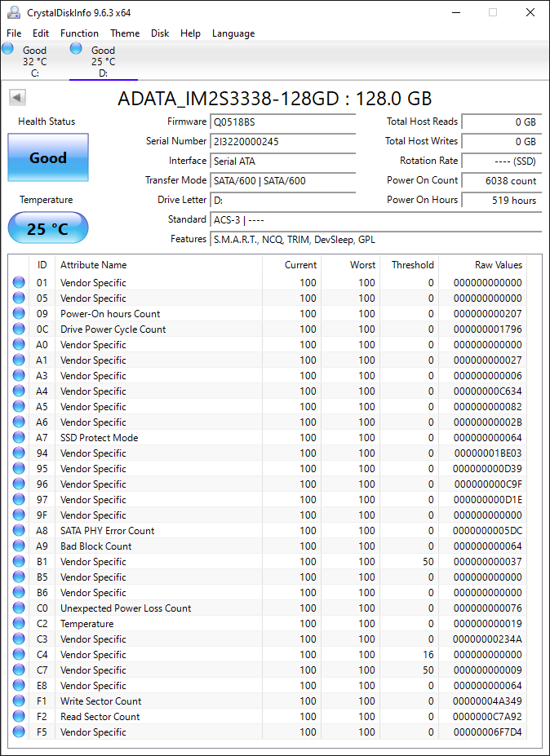550x756 pixels.
Task: Click raw value 00000004A349
Action: click(x=488, y=701)
